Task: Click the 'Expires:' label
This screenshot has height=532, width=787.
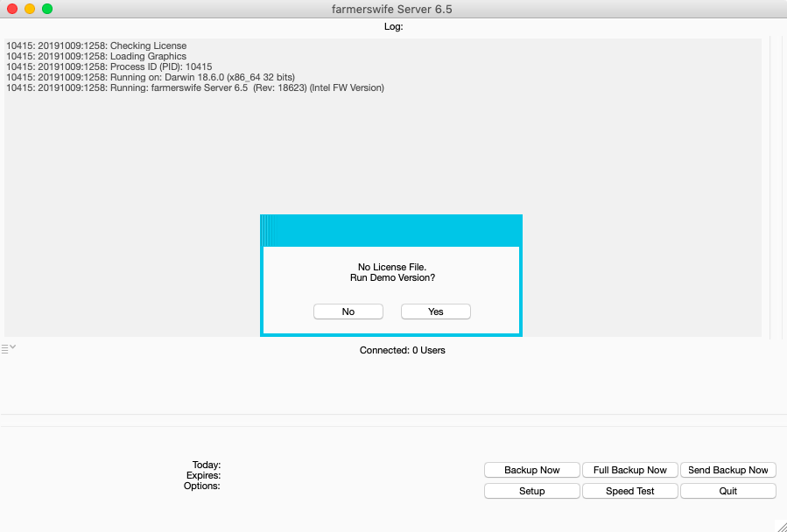Action: pos(203,475)
